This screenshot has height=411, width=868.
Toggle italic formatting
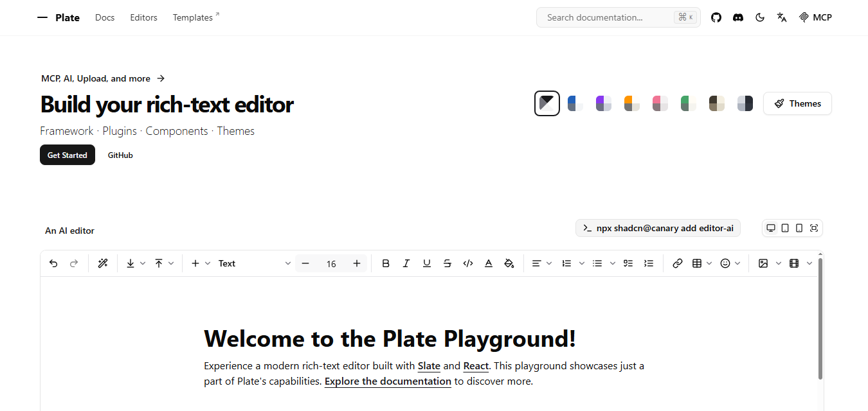[406, 263]
